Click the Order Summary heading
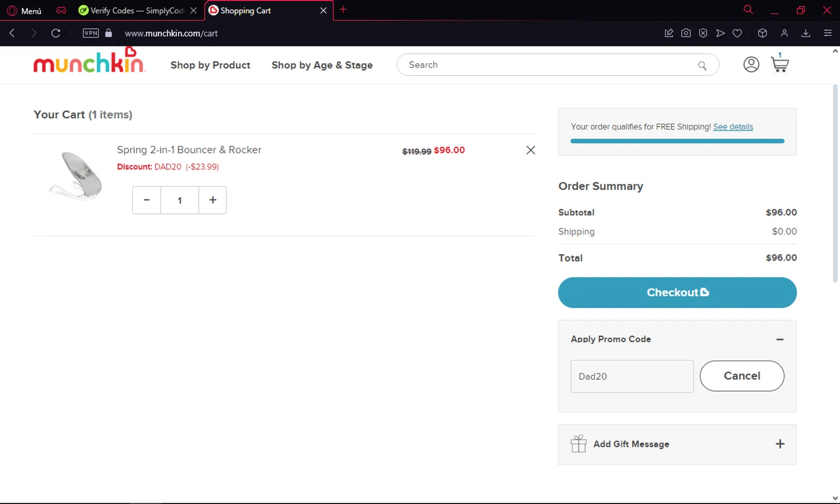 coord(601,186)
